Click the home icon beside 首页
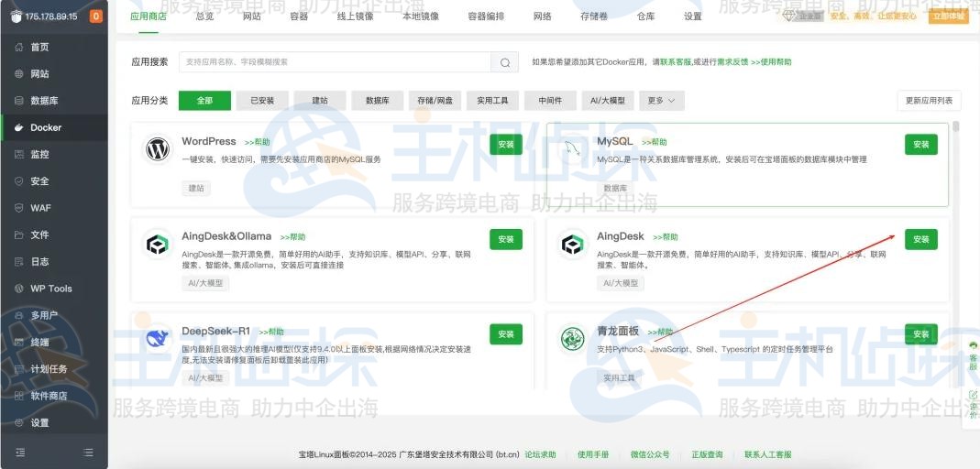 pos(18,47)
